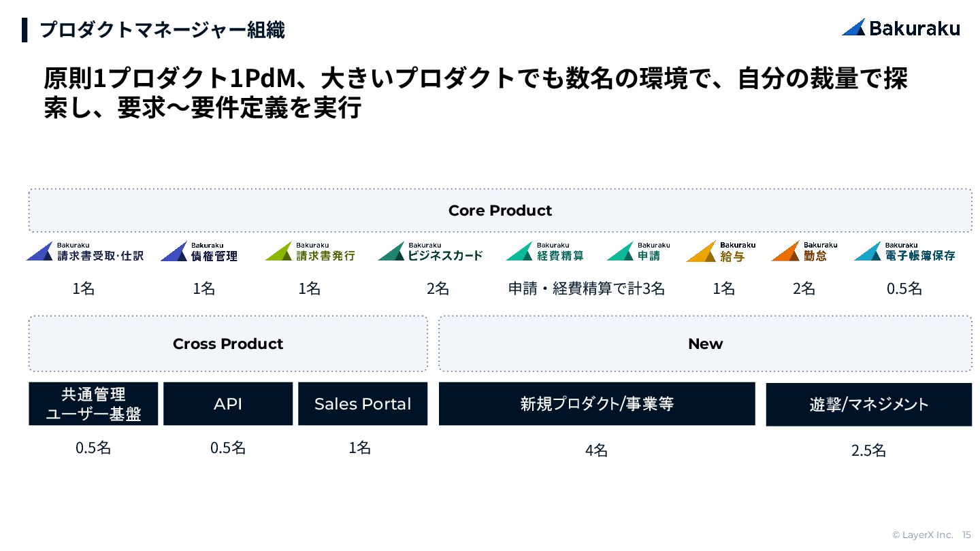The height and width of the screenshot is (551, 980).
Task: Click the 共通管理 ユーザー基盤 block
Action: (93, 404)
